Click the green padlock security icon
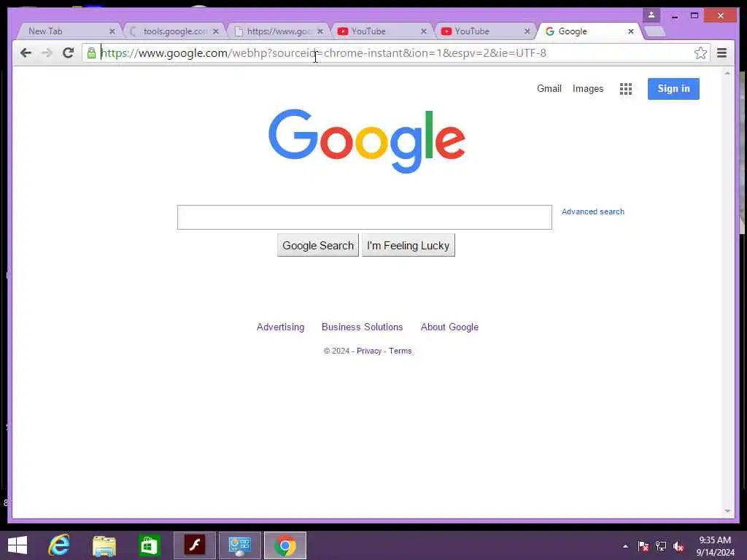Image resolution: width=747 pixels, height=560 pixels. point(91,52)
